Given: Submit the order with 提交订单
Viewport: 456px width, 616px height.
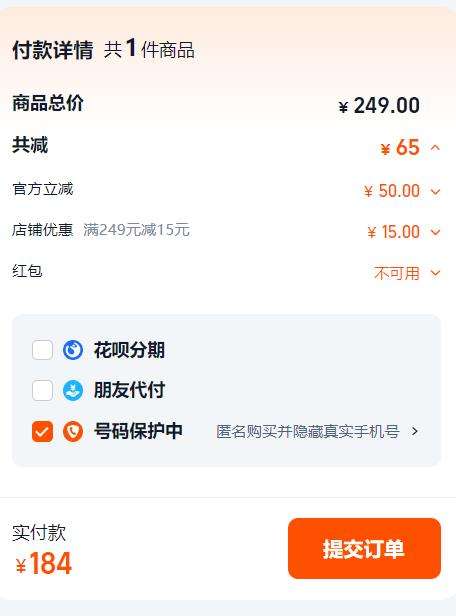Looking at the screenshot, I should pyautogui.click(x=364, y=548).
